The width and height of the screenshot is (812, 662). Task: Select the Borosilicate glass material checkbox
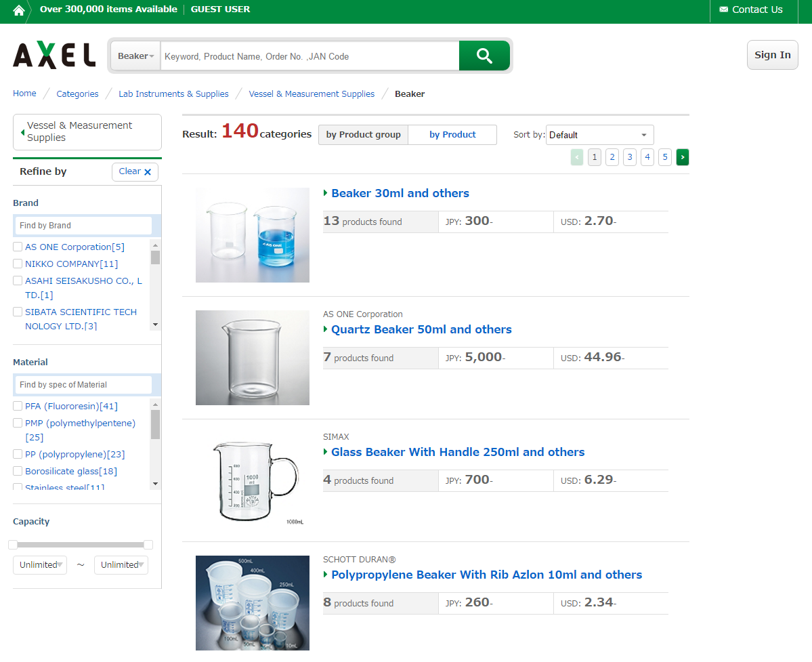click(x=18, y=472)
